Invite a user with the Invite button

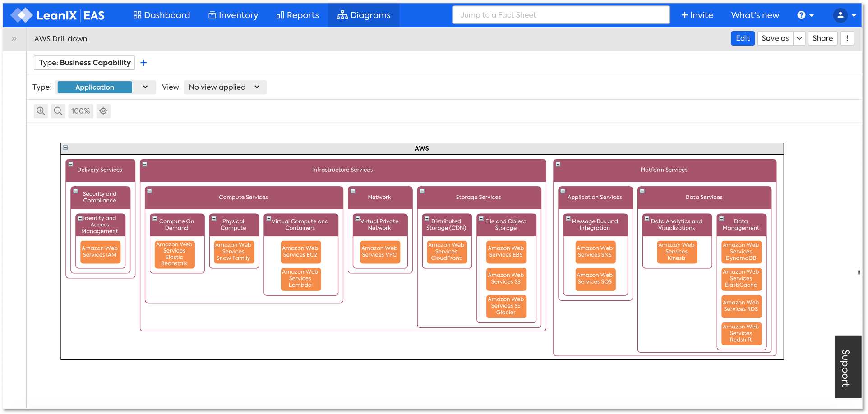click(x=697, y=15)
